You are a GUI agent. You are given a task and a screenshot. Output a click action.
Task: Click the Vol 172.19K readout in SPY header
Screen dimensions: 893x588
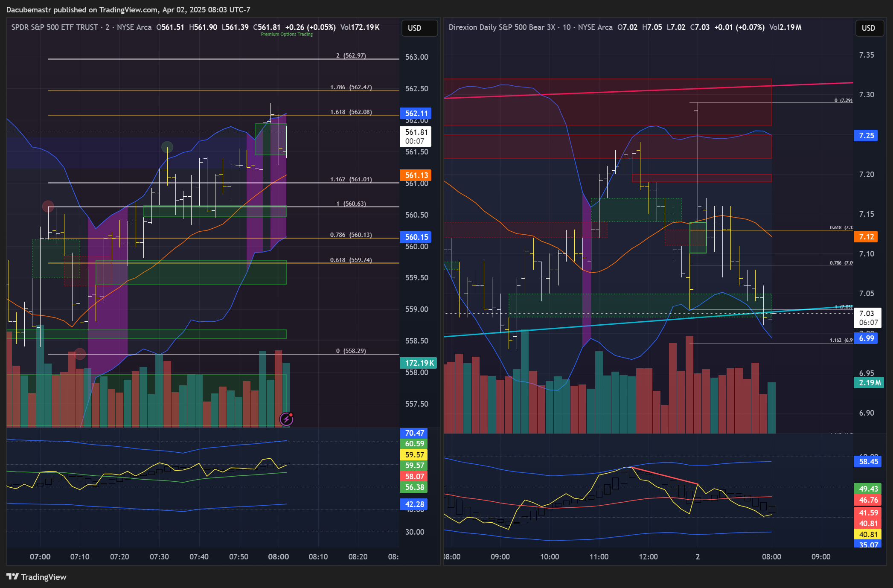(x=360, y=27)
